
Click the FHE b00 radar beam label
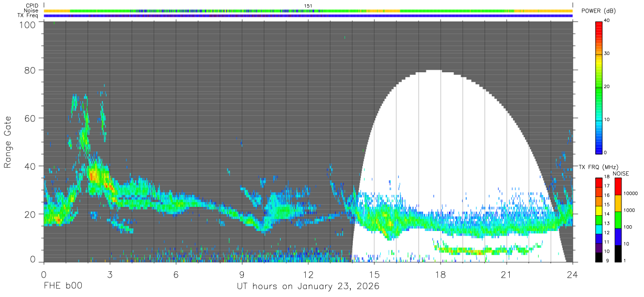(x=63, y=287)
